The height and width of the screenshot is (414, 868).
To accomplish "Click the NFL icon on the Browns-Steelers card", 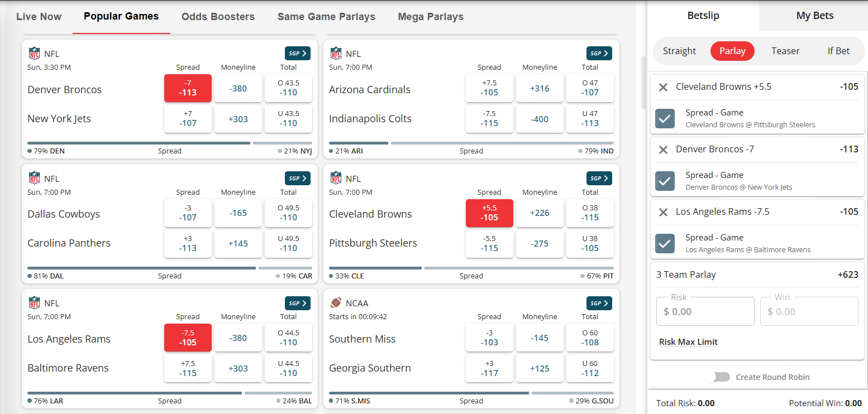I will pos(336,178).
